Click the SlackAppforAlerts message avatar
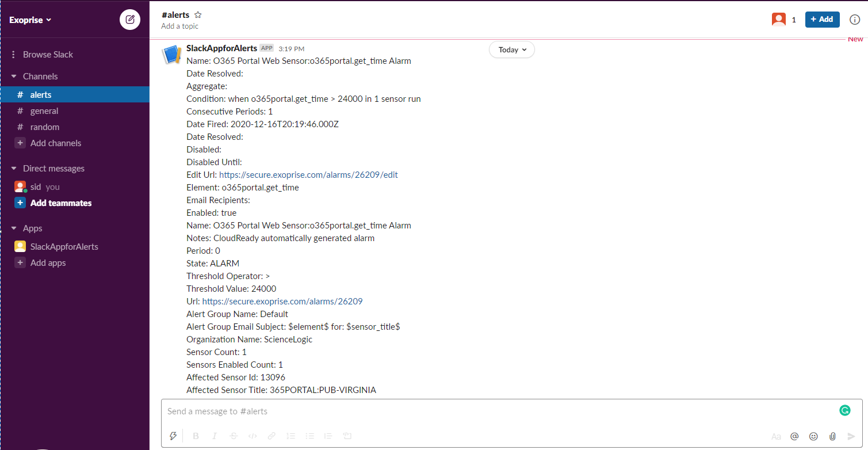Viewport: 868px width, 450px height. click(171, 55)
